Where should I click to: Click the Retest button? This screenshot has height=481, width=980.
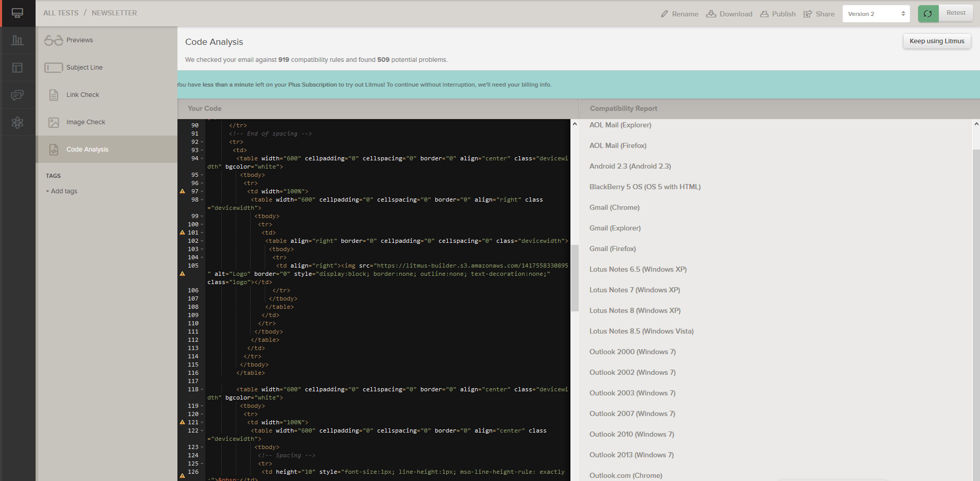[x=956, y=13]
